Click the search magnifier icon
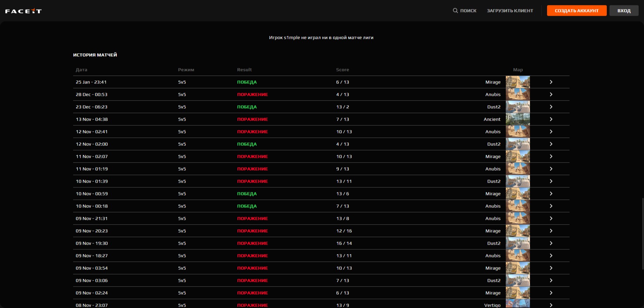Viewport: 644px width, 308px height. pos(455,11)
